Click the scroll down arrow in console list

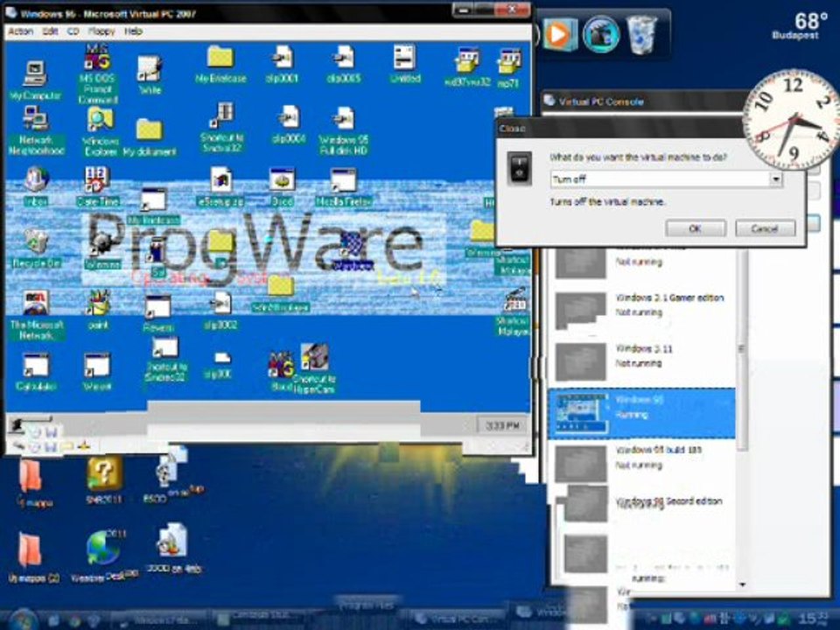(742, 584)
